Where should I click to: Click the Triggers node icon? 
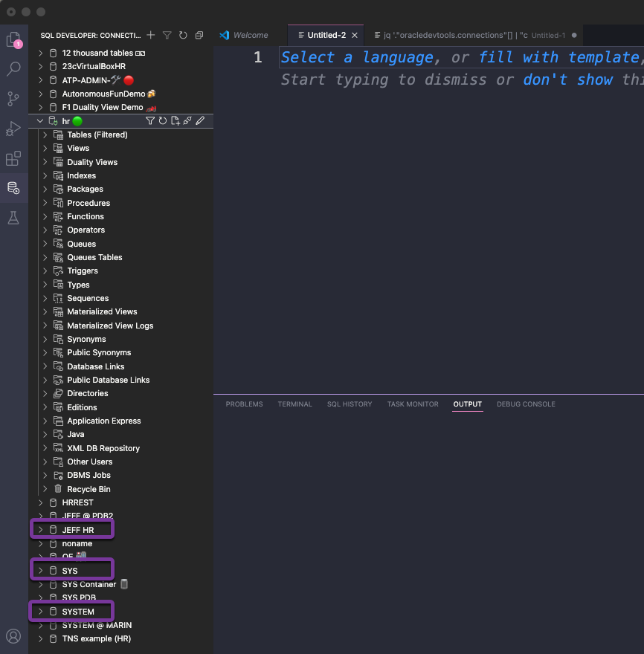[59, 271]
